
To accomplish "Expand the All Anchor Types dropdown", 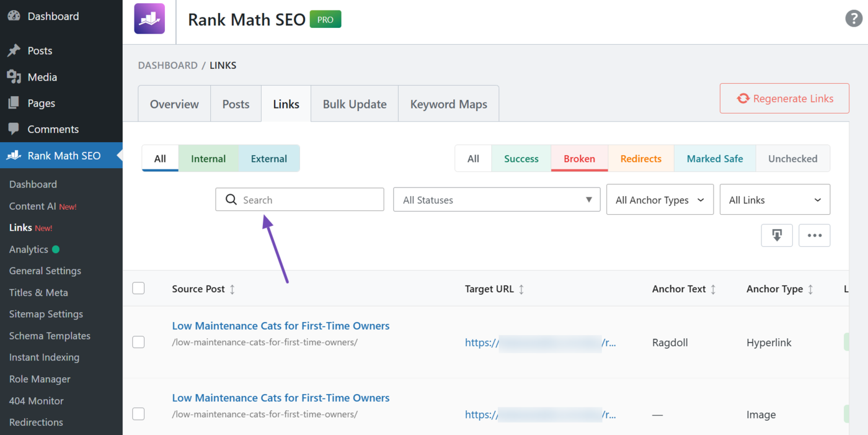I will point(660,199).
